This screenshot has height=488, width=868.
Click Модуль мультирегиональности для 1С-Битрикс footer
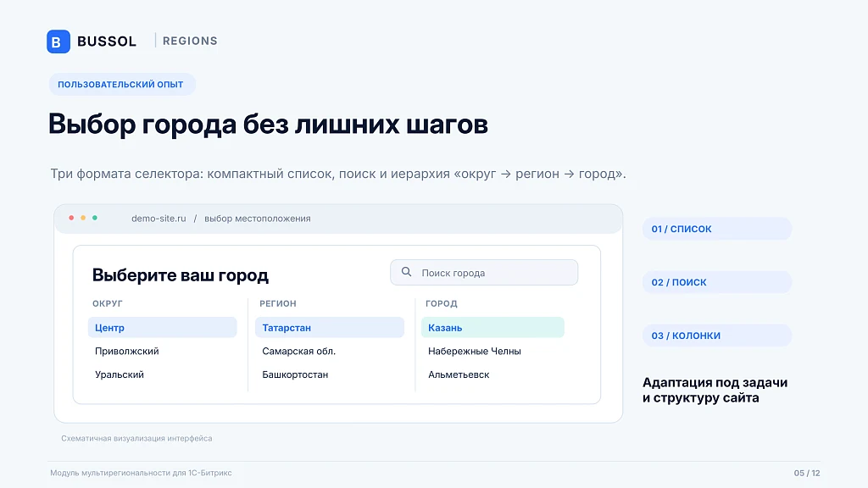pos(142,473)
